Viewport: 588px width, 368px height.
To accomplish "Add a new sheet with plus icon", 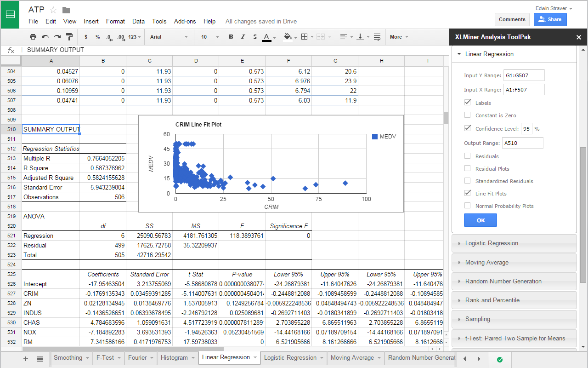I will point(26,358).
